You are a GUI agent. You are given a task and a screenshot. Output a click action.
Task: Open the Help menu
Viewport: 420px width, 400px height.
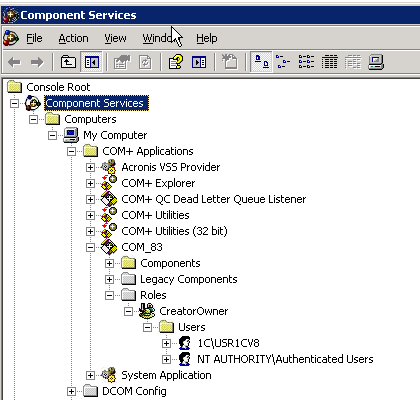point(207,38)
